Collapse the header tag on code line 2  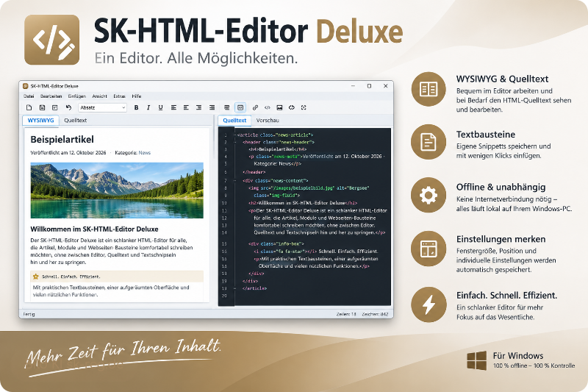coord(235,142)
